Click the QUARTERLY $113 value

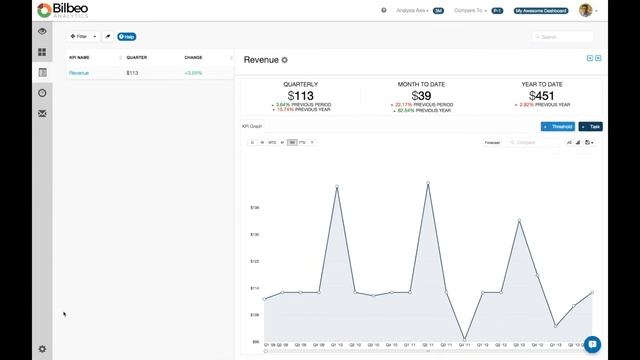click(x=300, y=96)
